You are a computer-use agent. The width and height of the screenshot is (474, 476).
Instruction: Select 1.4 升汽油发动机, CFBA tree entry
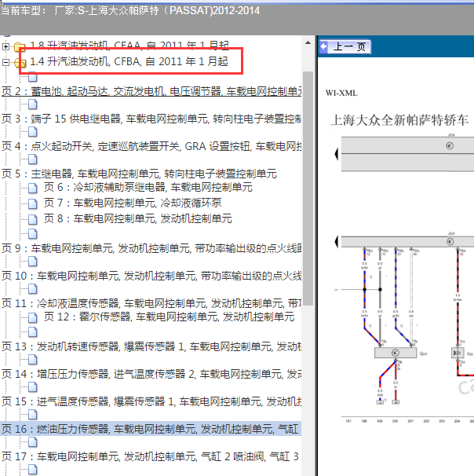point(129,61)
